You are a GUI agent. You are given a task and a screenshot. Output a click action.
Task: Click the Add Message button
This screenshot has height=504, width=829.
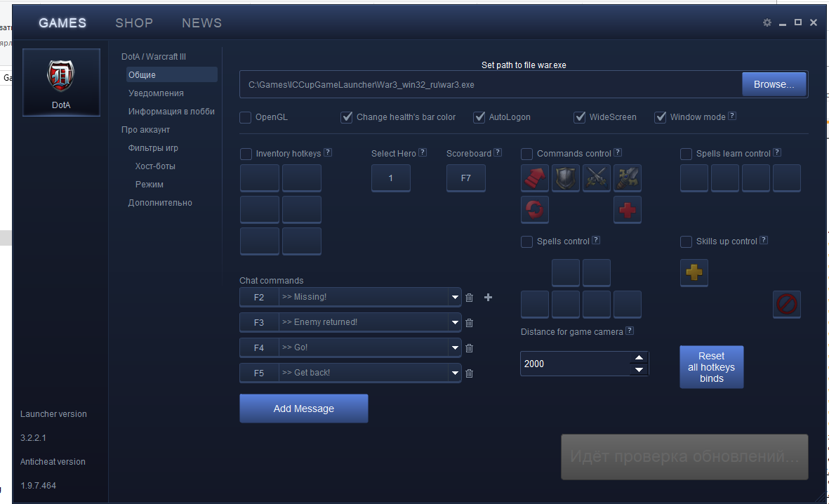(x=303, y=409)
